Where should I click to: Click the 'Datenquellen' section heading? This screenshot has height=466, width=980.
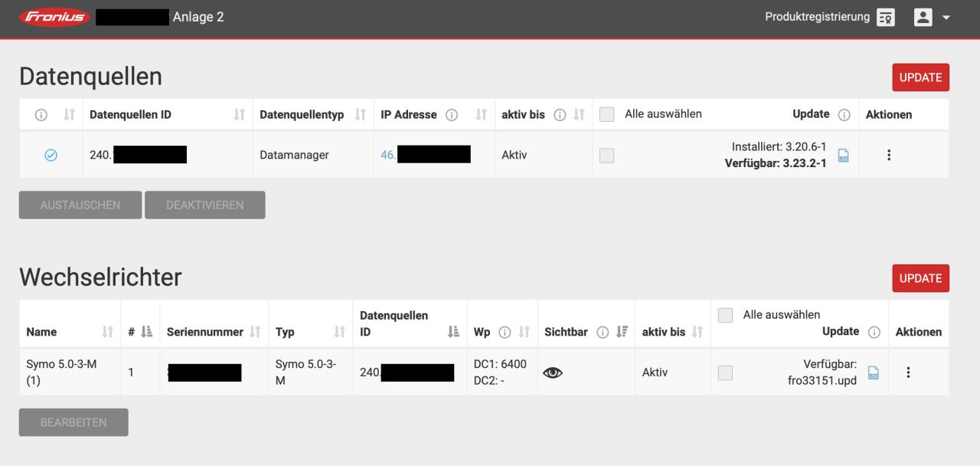click(x=91, y=76)
